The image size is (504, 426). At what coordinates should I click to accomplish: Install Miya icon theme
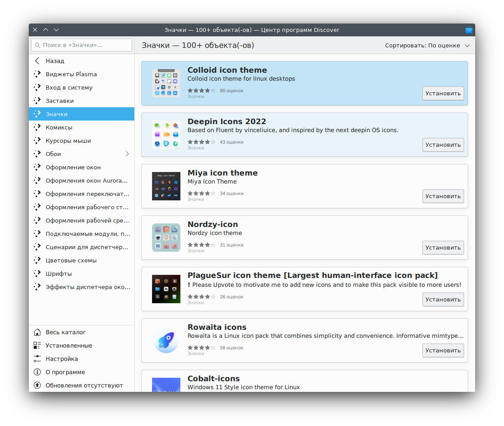(x=443, y=196)
